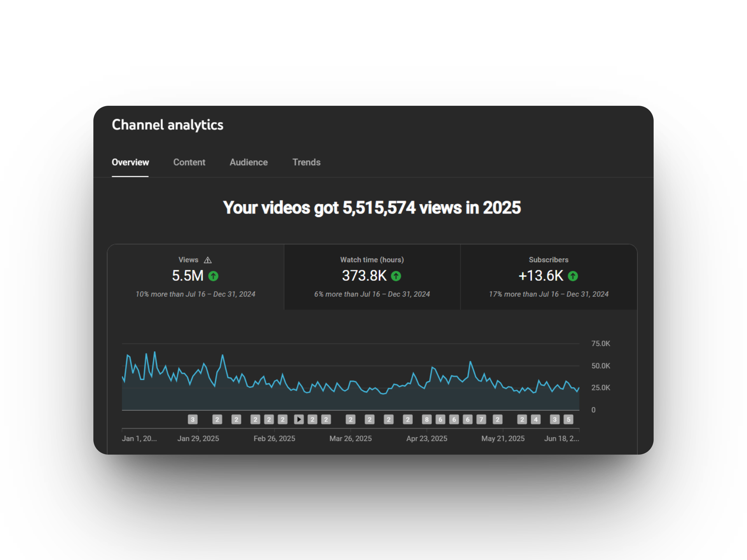747x560 pixels.
Task: Go to the Trends tab
Action: (306, 162)
